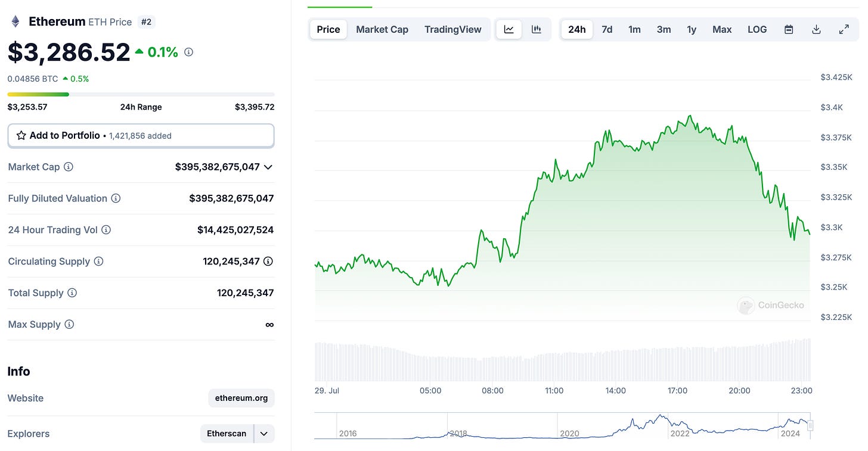868x451 pixels.
Task: Click the Add to Portfolio button
Action: pyautogui.click(x=141, y=136)
